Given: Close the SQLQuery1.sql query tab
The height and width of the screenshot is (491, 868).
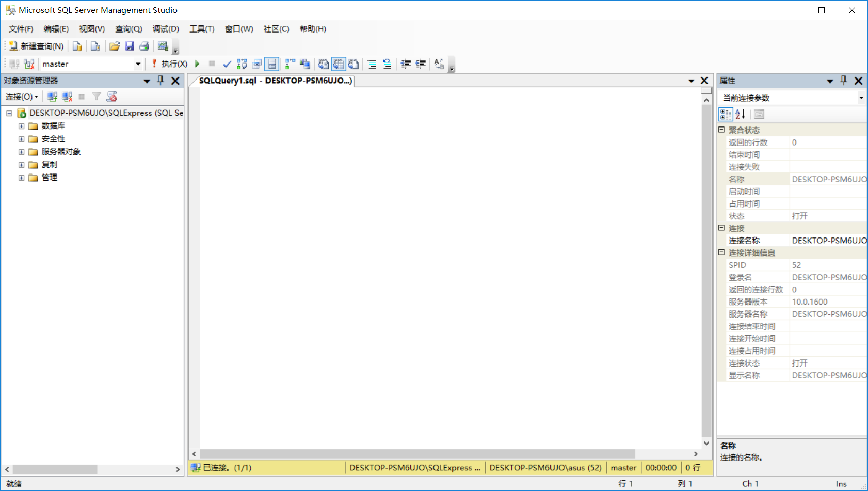Looking at the screenshot, I should 704,81.
